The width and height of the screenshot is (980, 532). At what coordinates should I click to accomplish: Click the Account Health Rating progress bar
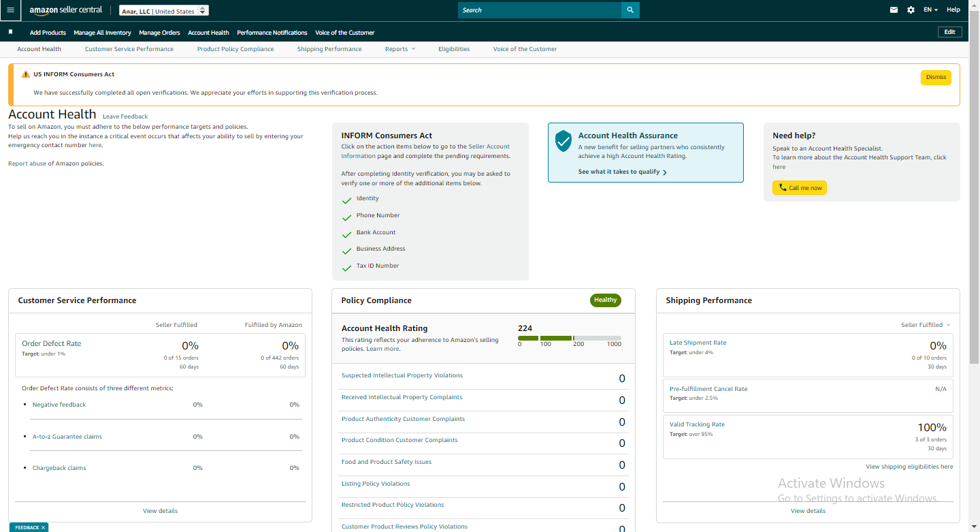coord(570,338)
